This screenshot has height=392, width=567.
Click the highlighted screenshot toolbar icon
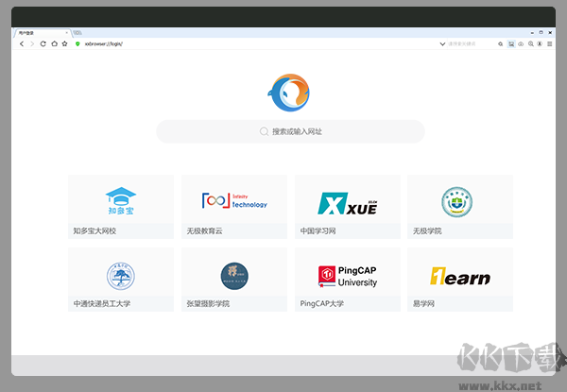point(511,43)
